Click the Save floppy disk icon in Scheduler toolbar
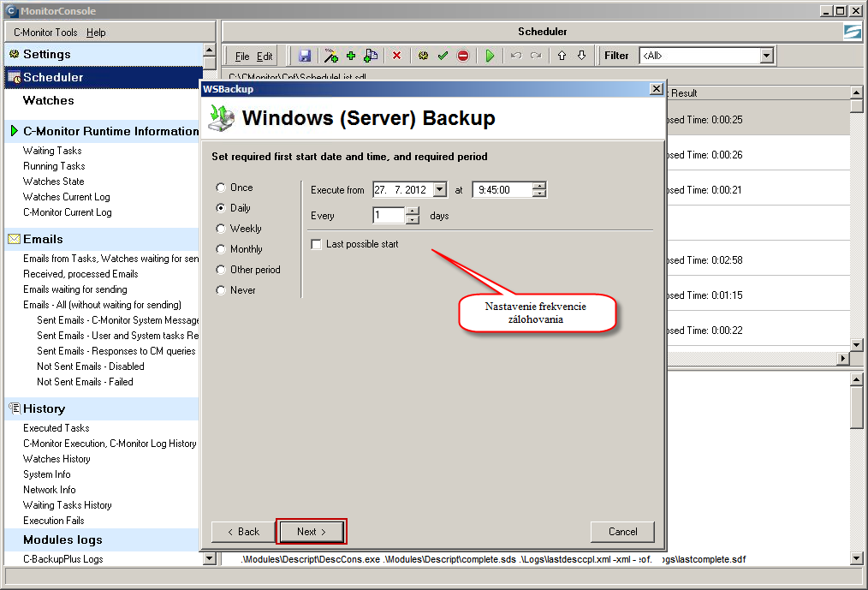Screen dimensions: 868x590 305,56
